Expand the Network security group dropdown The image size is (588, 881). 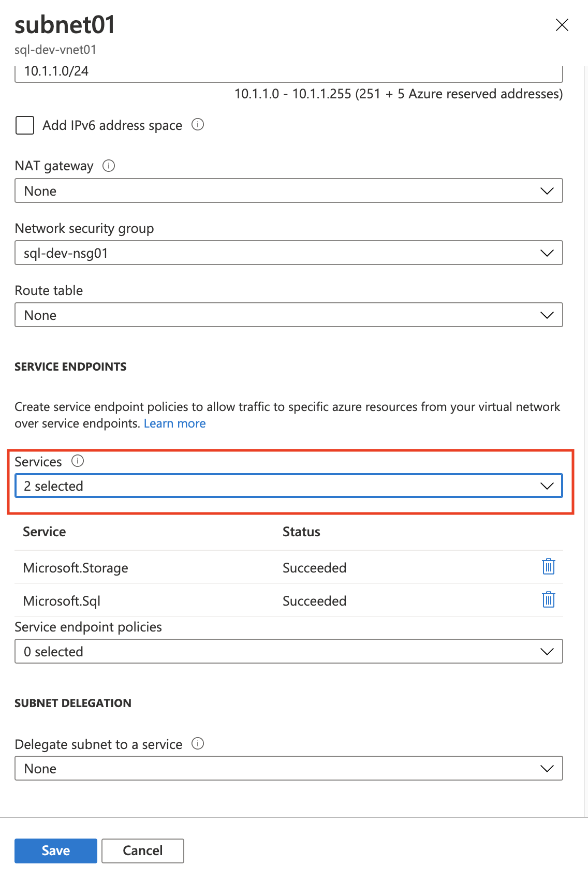(288, 253)
